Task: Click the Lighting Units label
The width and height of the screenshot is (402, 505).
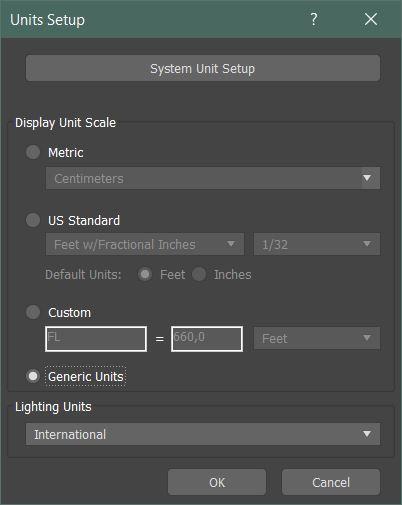Action: pos(53,407)
